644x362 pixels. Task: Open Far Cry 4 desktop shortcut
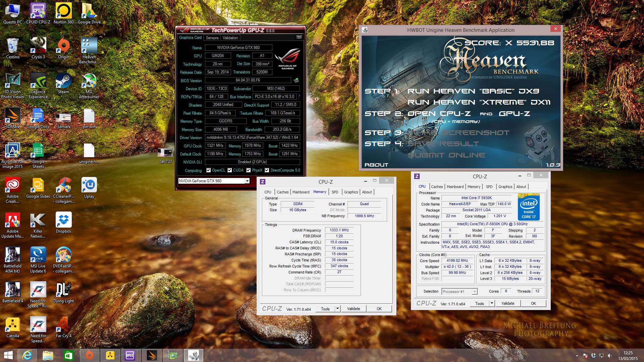tap(63, 327)
